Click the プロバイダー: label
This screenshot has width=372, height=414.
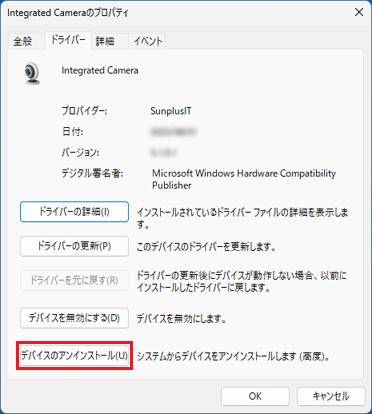point(84,111)
